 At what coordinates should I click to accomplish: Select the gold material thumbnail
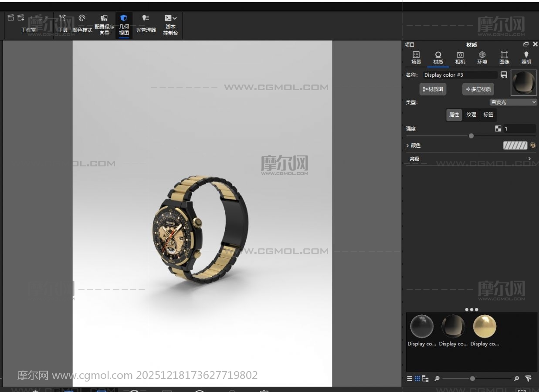click(x=485, y=327)
